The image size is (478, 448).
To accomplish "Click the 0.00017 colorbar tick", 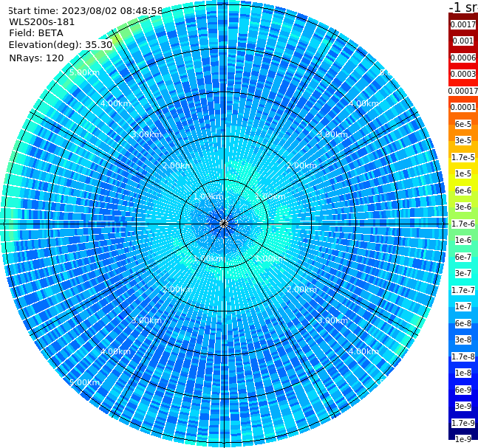I will (463, 91).
